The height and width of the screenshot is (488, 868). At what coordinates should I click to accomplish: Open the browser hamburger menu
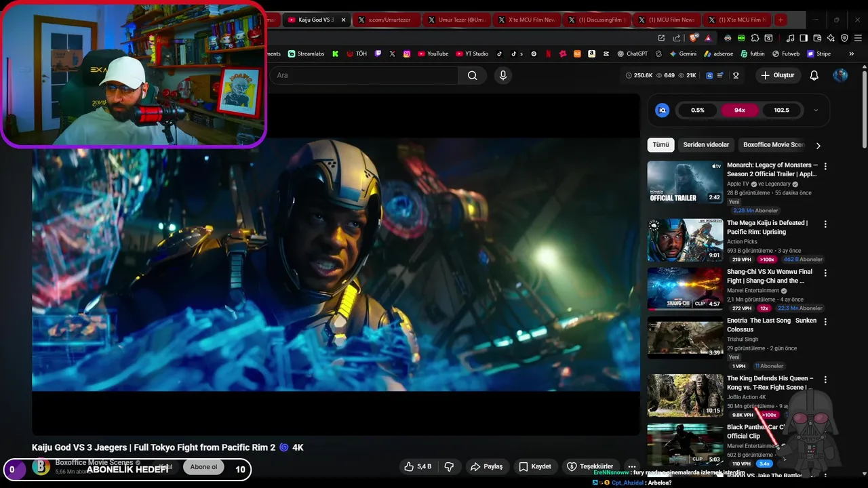(x=858, y=38)
